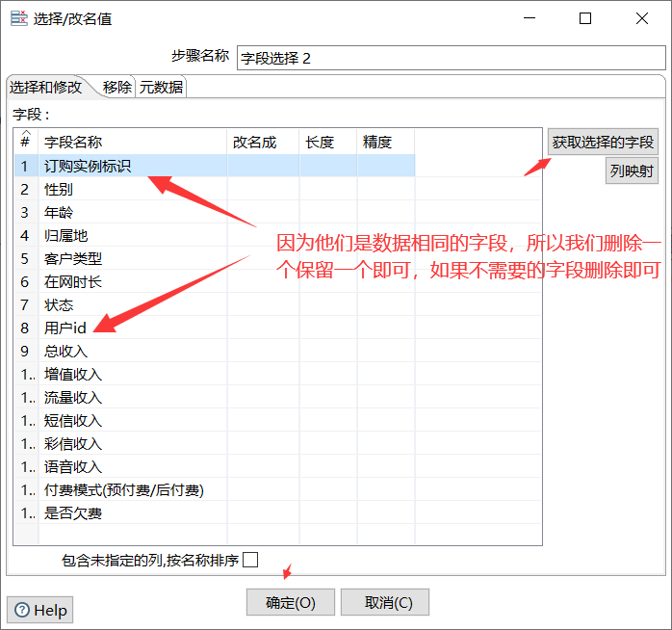This screenshot has height=630, width=672.
Task: Click the 精度 column header
Action: coord(386,142)
